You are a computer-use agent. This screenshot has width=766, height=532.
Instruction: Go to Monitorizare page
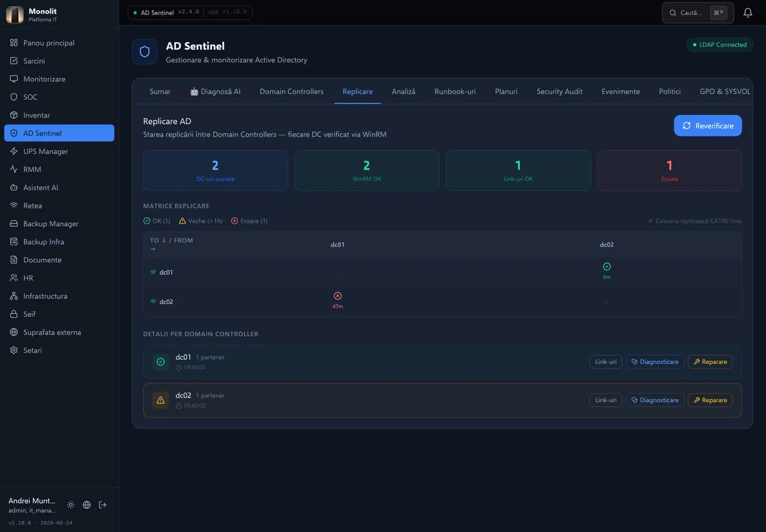[x=59, y=79]
